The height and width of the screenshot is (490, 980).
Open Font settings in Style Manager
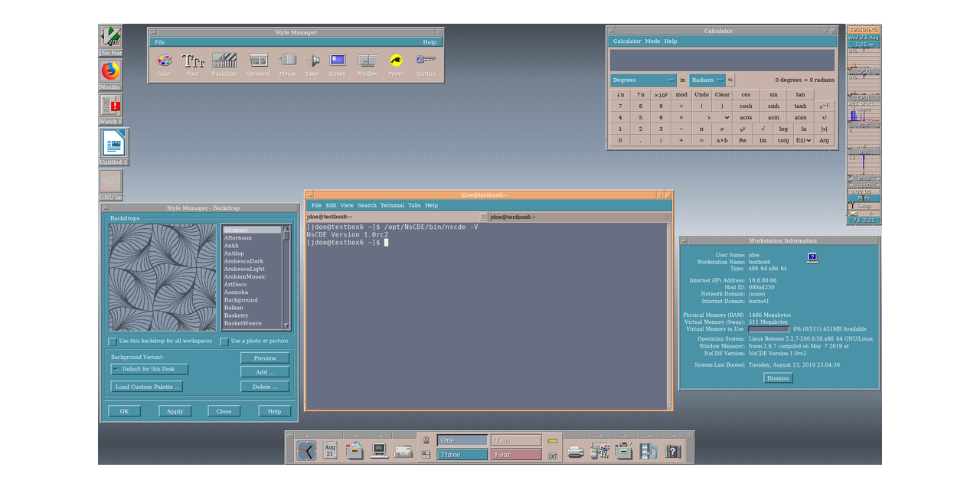[x=193, y=61]
